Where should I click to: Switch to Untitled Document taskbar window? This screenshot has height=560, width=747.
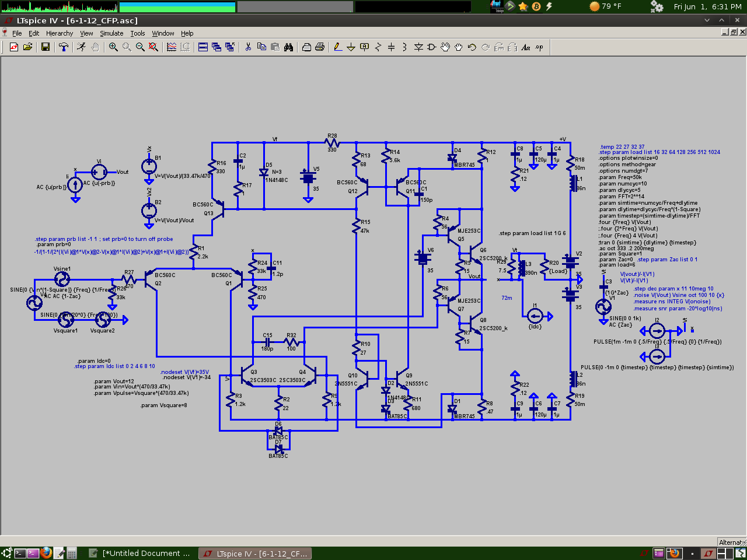coord(140,553)
